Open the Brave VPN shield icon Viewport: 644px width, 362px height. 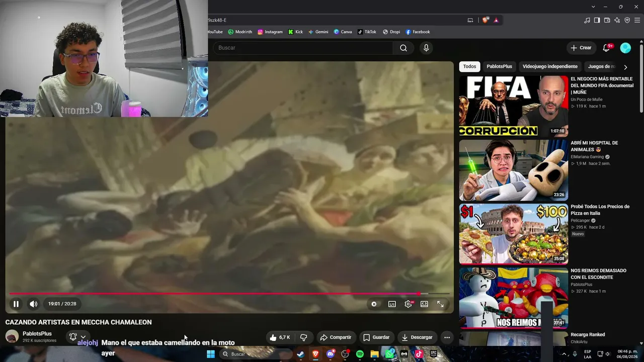pos(627,20)
